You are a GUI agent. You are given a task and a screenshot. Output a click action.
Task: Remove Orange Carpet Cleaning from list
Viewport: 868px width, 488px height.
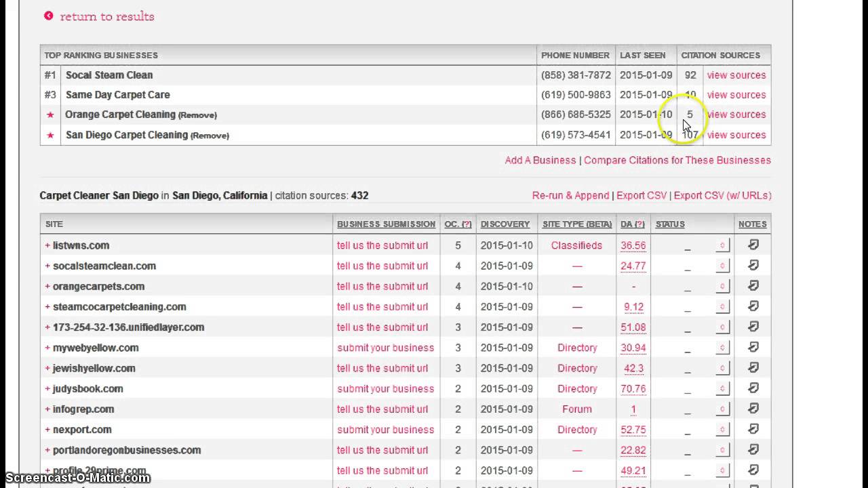click(197, 115)
